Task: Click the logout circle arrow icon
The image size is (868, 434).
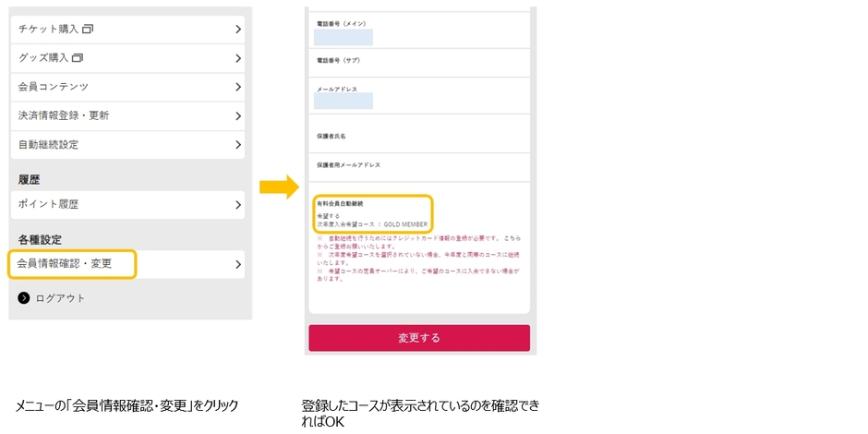Action: pos(24,298)
